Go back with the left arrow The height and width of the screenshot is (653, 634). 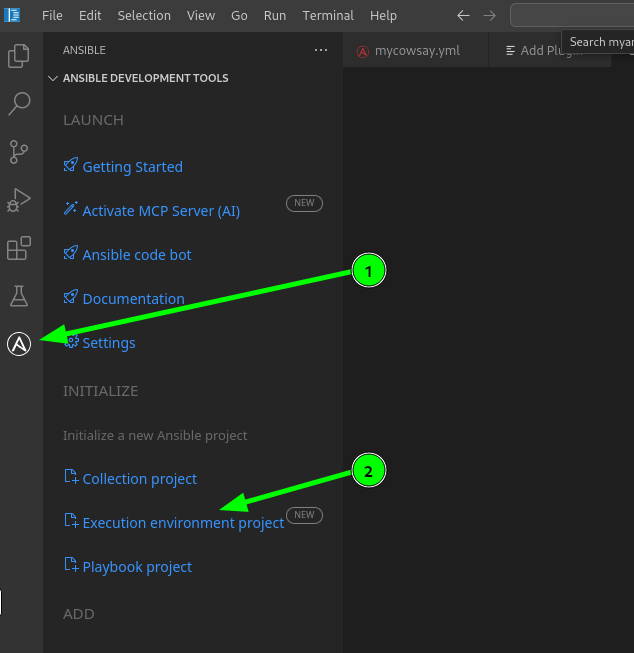point(463,16)
